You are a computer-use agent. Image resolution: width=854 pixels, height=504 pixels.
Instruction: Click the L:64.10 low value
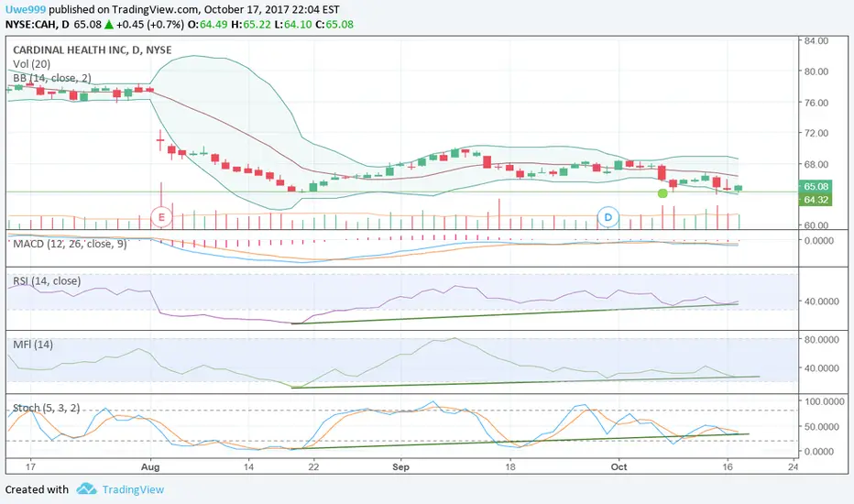pos(292,25)
